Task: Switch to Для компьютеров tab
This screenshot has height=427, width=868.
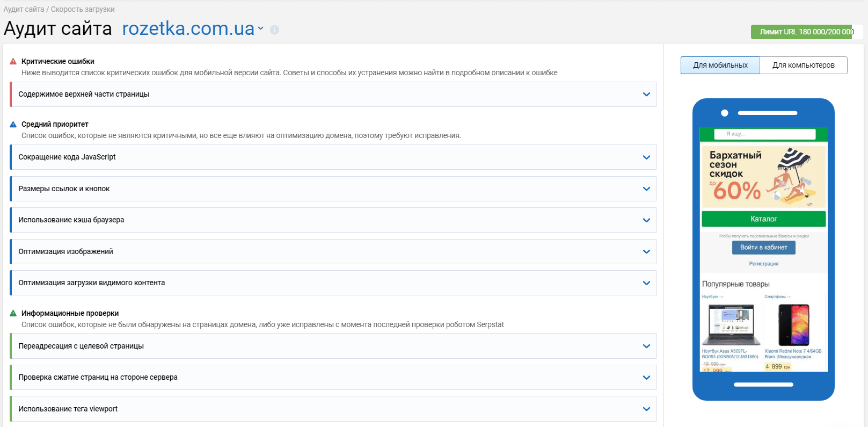Action: pyautogui.click(x=804, y=65)
